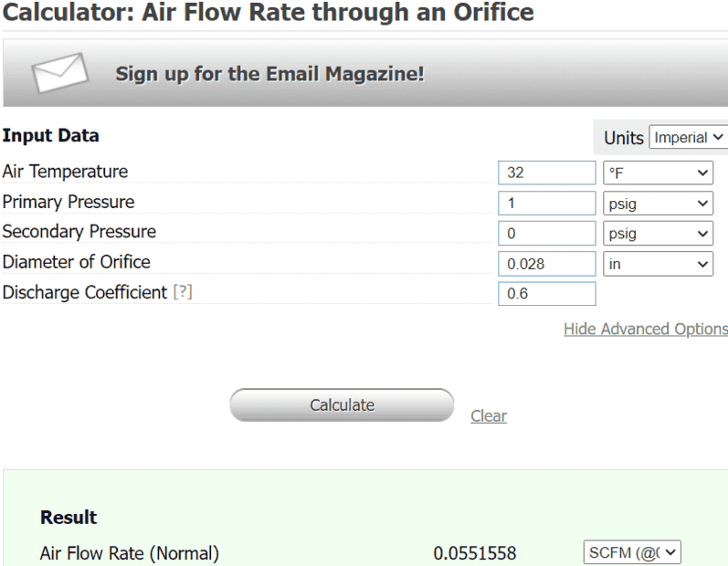Image resolution: width=728 pixels, height=566 pixels.
Task: Open Primary Pressure unit dropdown
Action: tap(658, 203)
